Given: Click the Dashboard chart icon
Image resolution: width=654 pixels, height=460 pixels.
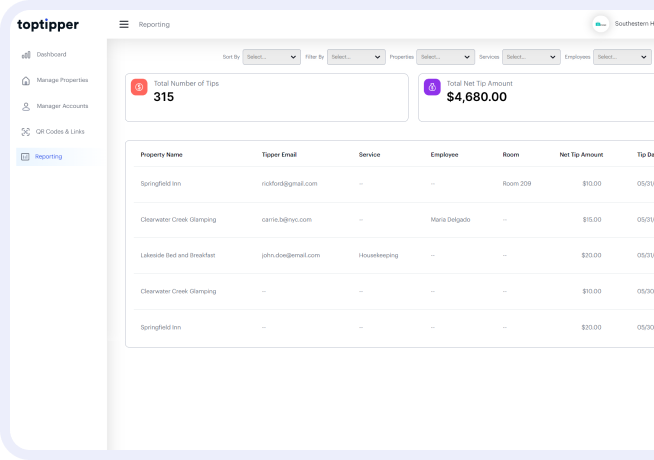Looking at the screenshot, I should click(26, 54).
